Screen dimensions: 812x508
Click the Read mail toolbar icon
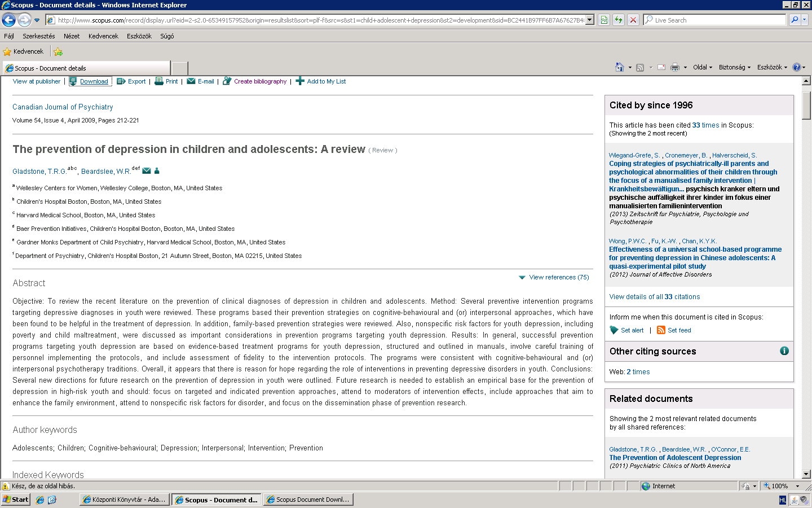[661, 67]
